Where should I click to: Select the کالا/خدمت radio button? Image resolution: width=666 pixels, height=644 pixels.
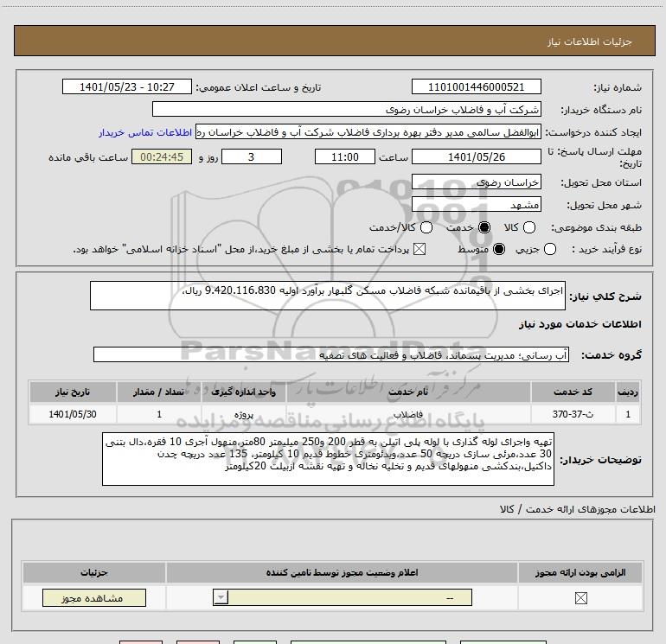pos(426,227)
